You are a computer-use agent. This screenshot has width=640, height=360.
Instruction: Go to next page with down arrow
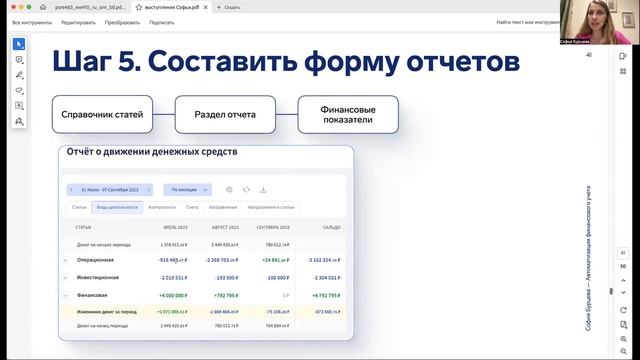point(623,293)
